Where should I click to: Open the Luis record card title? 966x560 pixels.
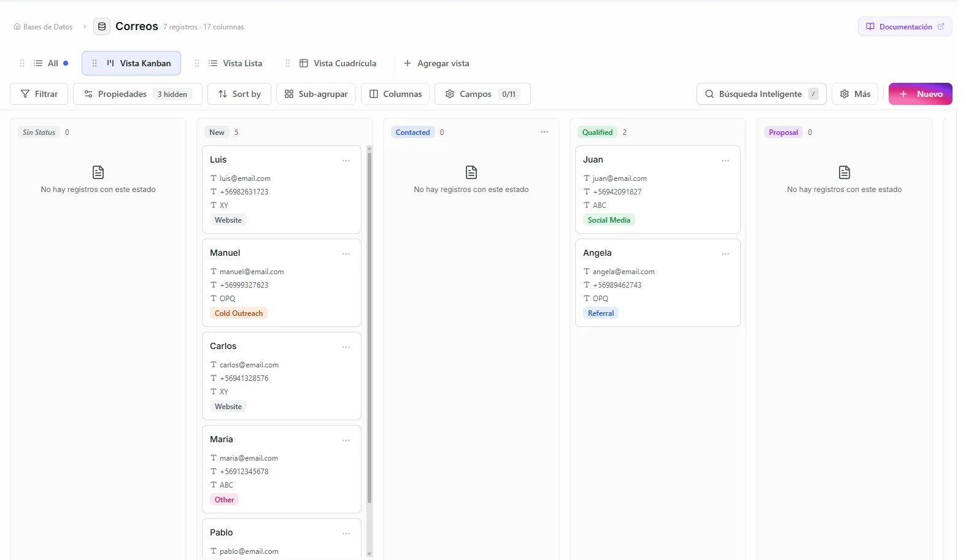218,159
